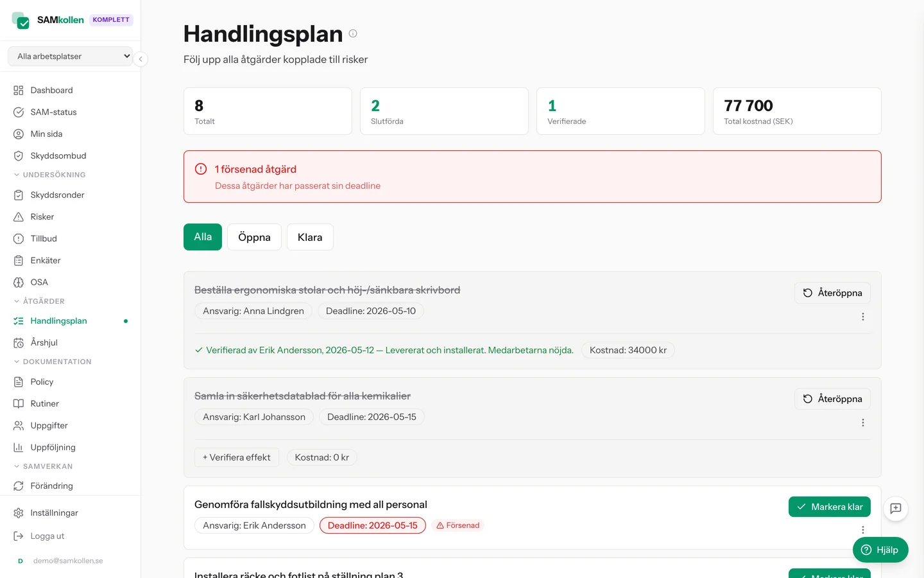Click the Inställningar gear icon
This screenshot has height=578, width=924.
[19, 513]
